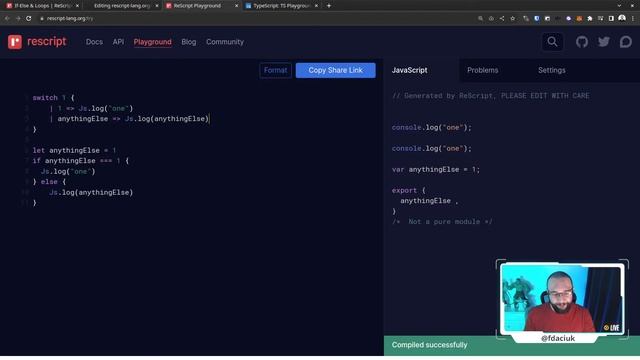
Task: Select the ReScript Playground browser tab
Action: coord(201,6)
